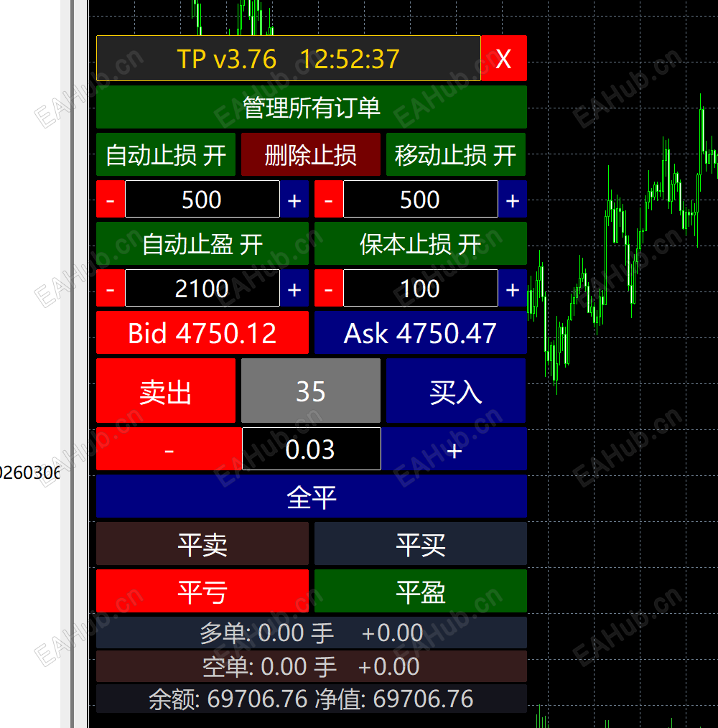Disable the 保本止损 setting

420,243
